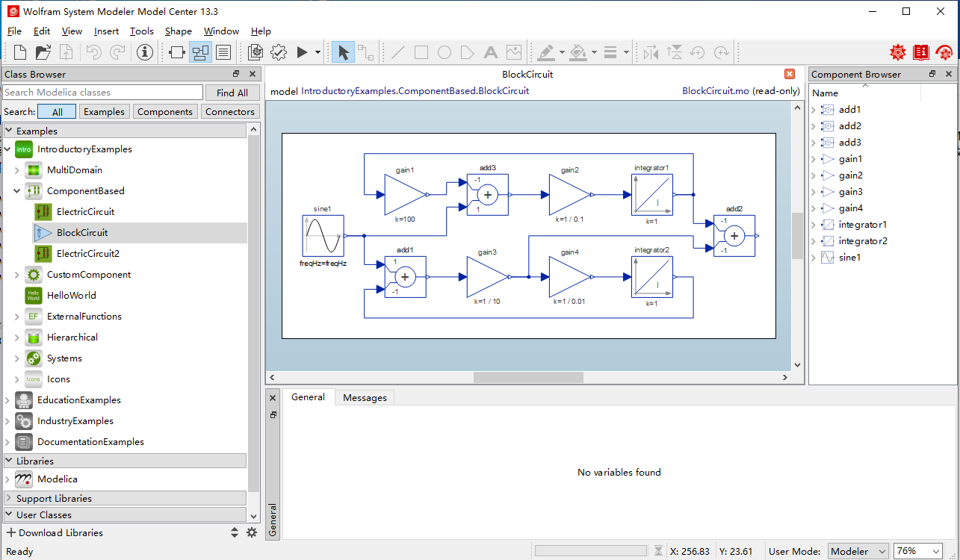Switch to the Diagram View in the toolbar
The image size is (960, 560).
point(202,52)
